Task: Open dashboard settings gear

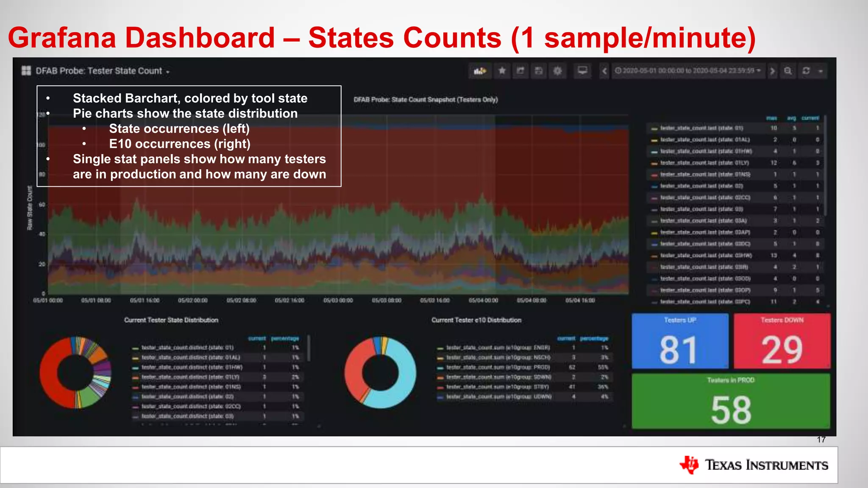Action: (x=558, y=71)
